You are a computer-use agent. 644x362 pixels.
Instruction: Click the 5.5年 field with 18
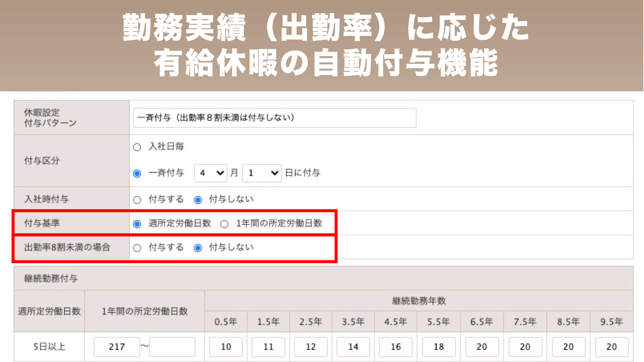(439, 347)
